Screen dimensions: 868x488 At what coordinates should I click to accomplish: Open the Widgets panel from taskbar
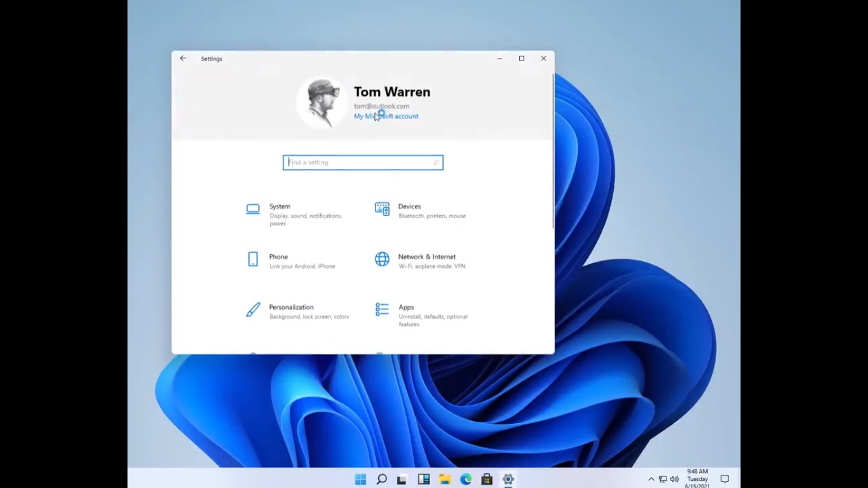[424, 479]
